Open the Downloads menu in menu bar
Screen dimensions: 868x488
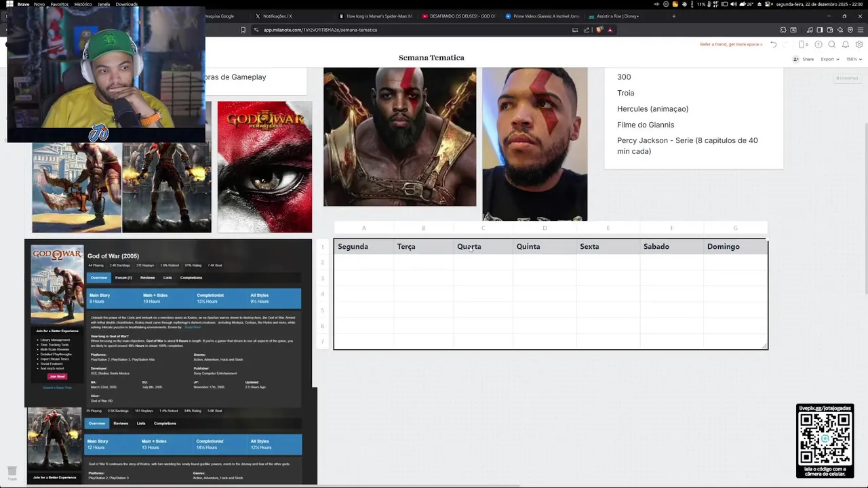[127, 4]
